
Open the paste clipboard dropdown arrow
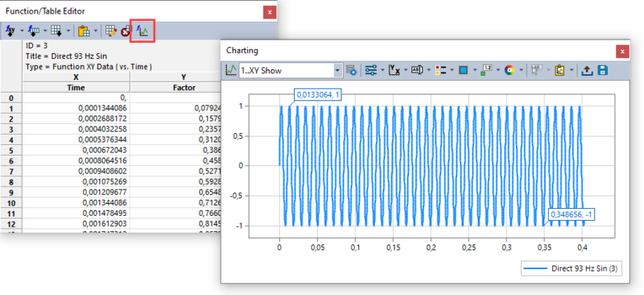[x=96, y=31]
